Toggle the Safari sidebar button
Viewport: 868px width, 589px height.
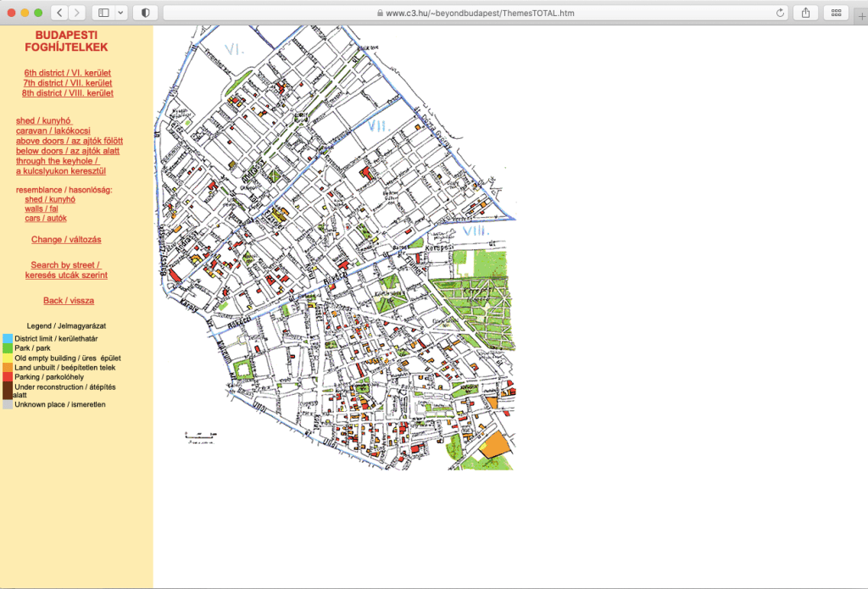103,13
